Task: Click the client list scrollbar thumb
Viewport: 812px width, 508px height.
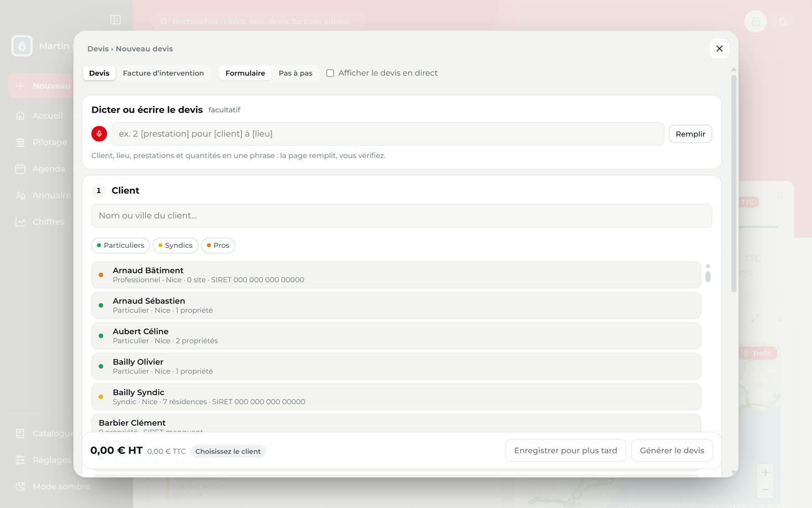Action: coord(708,276)
